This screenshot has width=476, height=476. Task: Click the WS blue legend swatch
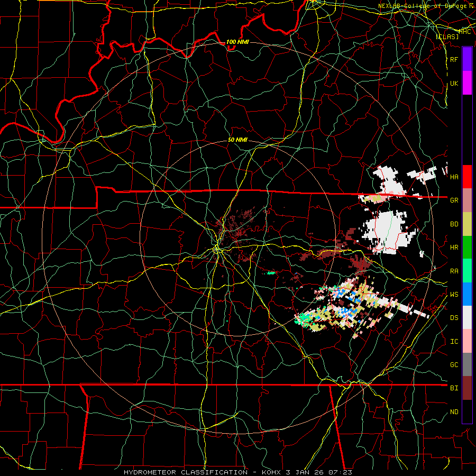click(467, 294)
